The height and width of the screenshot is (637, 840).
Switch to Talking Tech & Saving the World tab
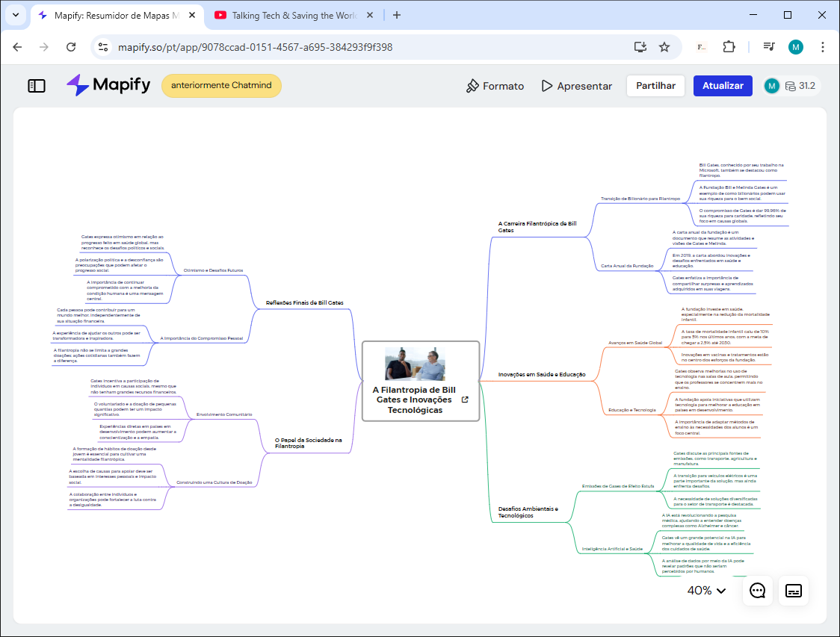point(294,16)
